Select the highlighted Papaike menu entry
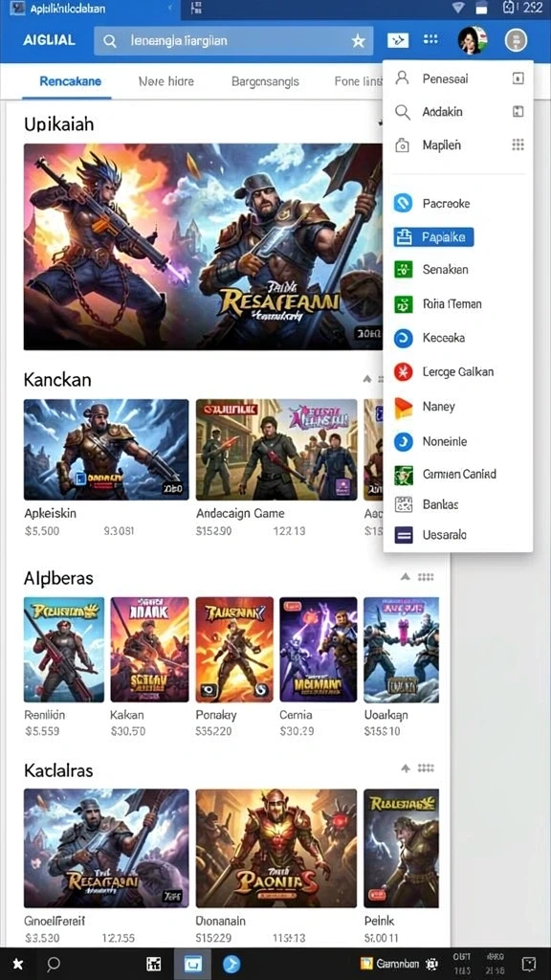Image resolution: width=551 pixels, height=980 pixels. pos(433,237)
